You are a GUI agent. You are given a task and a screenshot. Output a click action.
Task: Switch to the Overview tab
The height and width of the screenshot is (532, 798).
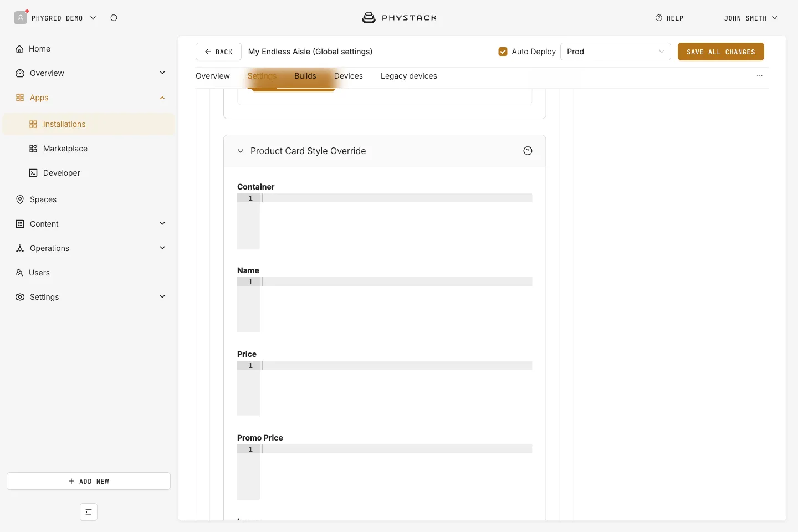(213, 76)
